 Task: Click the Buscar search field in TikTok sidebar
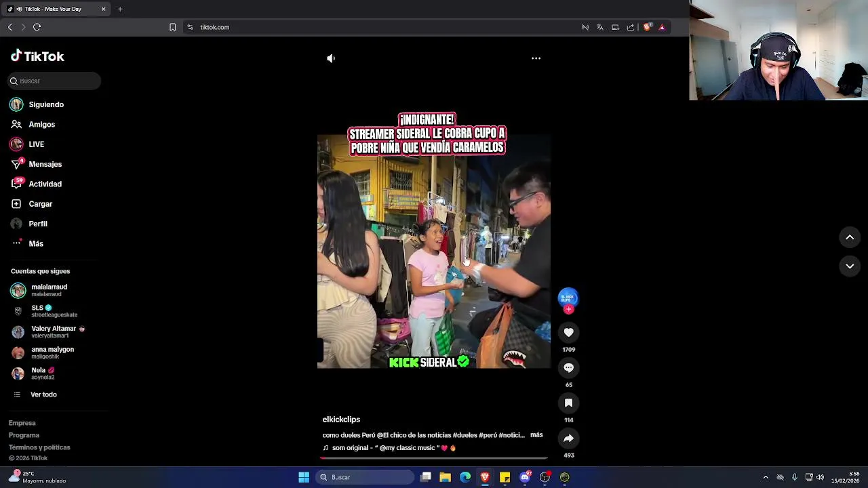54,81
